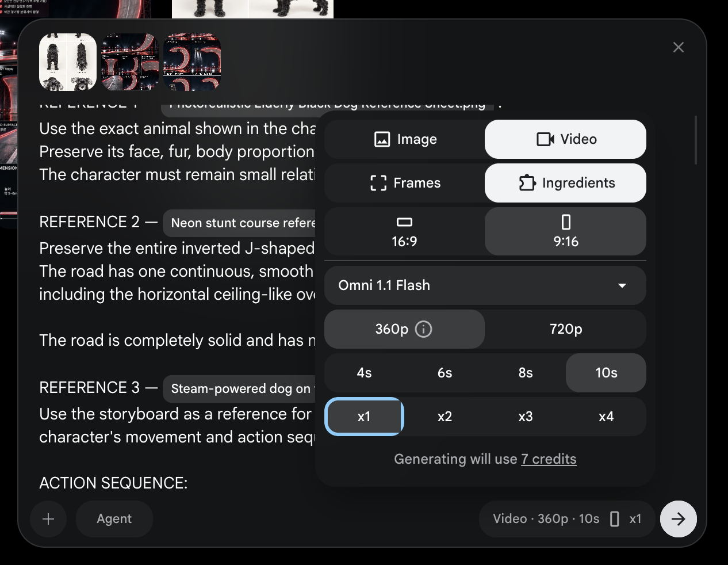Select x2 output count
Viewport: 728px width, 565px height.
pos(445,417)
